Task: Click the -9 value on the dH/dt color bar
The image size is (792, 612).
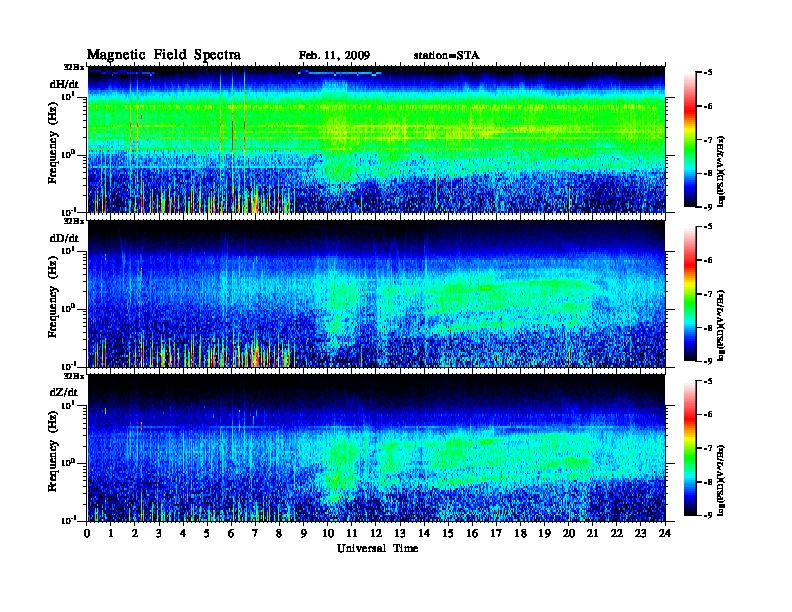Action: pyautogui.click(x=708, y=207)
